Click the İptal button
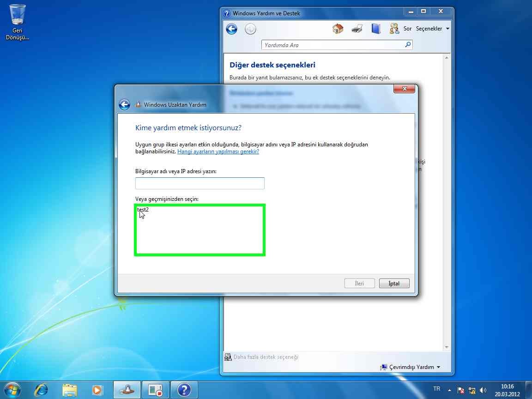This screenshot has width=532, height=399. point(394,283)
